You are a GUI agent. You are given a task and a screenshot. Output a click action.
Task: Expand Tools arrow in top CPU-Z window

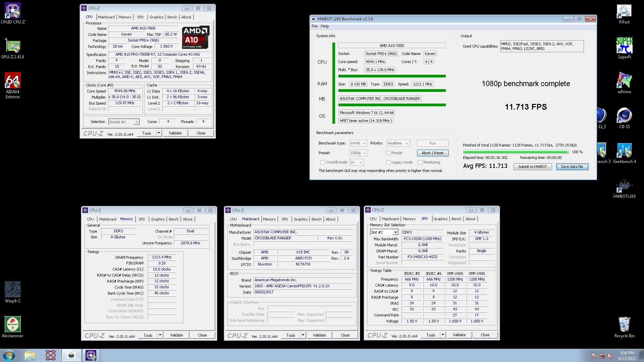click(159, 133)
